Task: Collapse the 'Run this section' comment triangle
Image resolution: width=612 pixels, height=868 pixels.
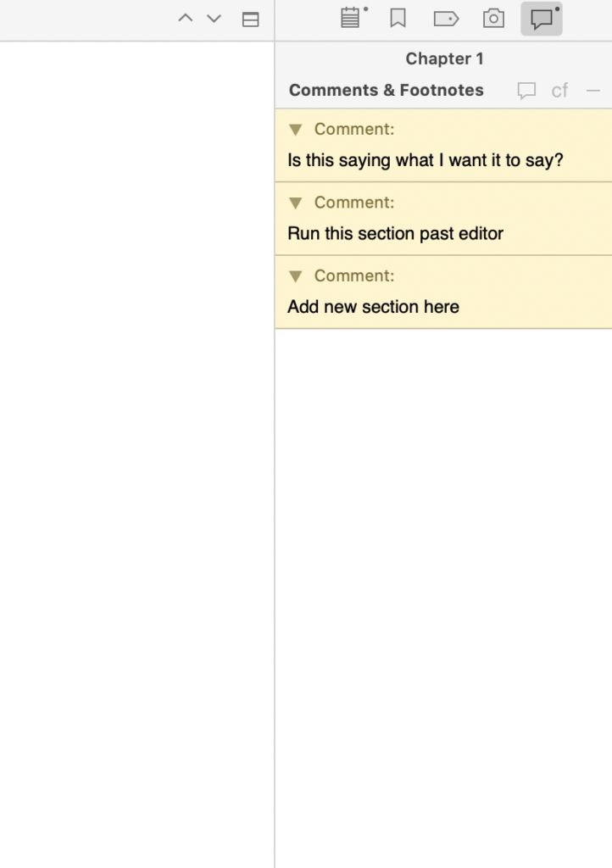Action: click(295, 203)
